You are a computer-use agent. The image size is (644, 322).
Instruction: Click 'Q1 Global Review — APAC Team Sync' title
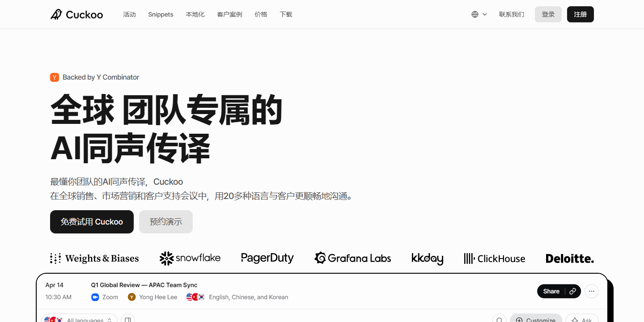tap(144, 285)
